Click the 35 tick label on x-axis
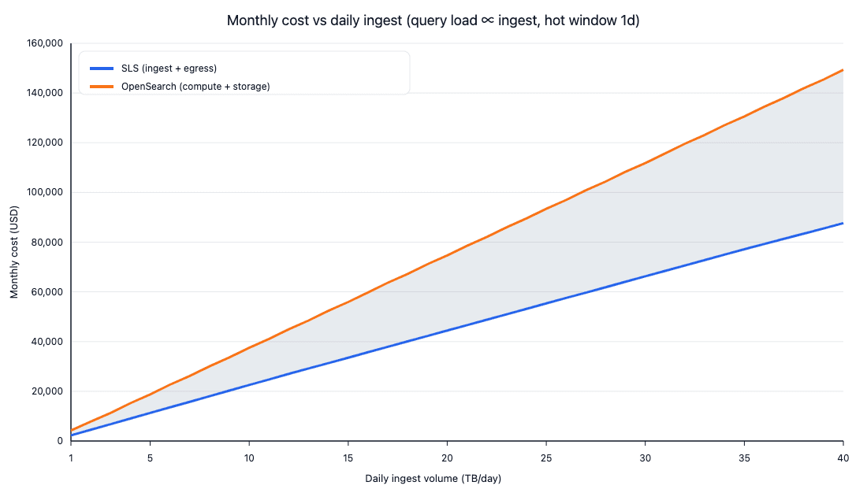The height and width of the screenshot is (504, 867). 743,456
